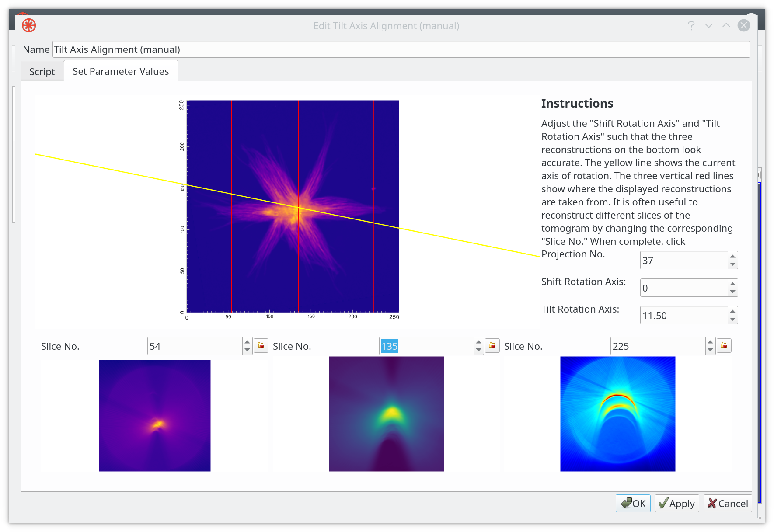Increment slice number 225 spinner
This screenshot has width=774, height=532.
pos(710,342)
